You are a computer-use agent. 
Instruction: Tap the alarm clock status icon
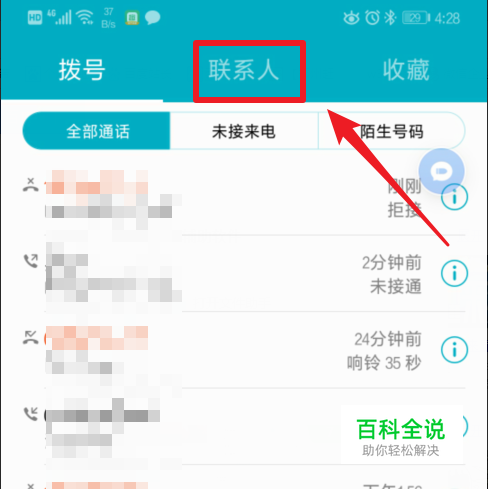[372, 17]
